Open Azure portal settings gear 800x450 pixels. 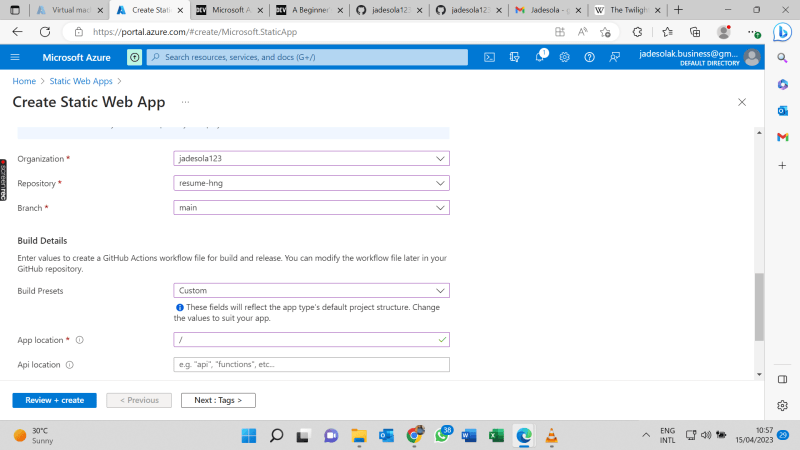pos(564,57)
